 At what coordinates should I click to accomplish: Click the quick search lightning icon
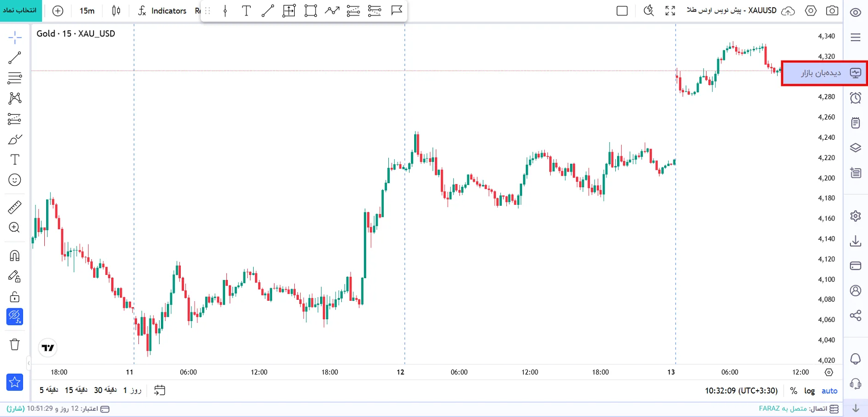tap(648, 11)
